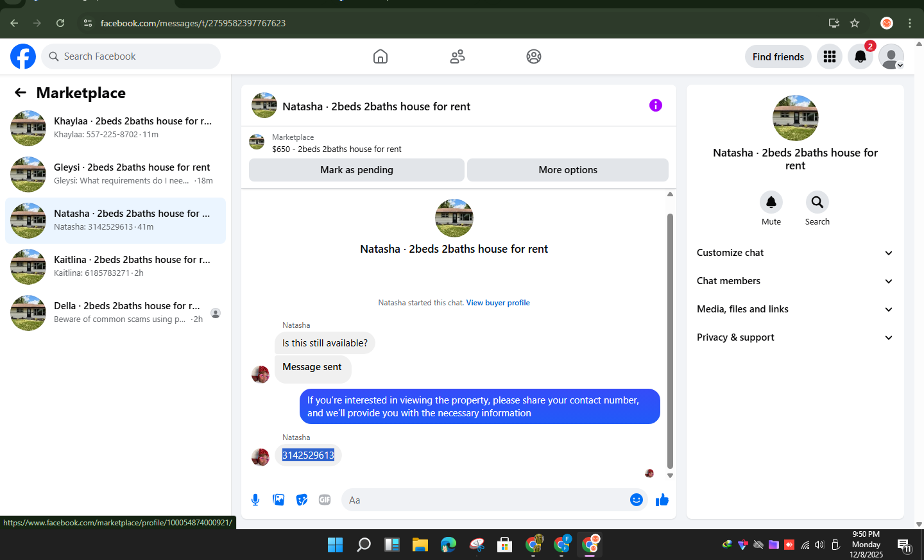This screenshot has height=560, width=924.
Task: Open the Friends icon in top navigation
Action: click(x=458, y=56)
